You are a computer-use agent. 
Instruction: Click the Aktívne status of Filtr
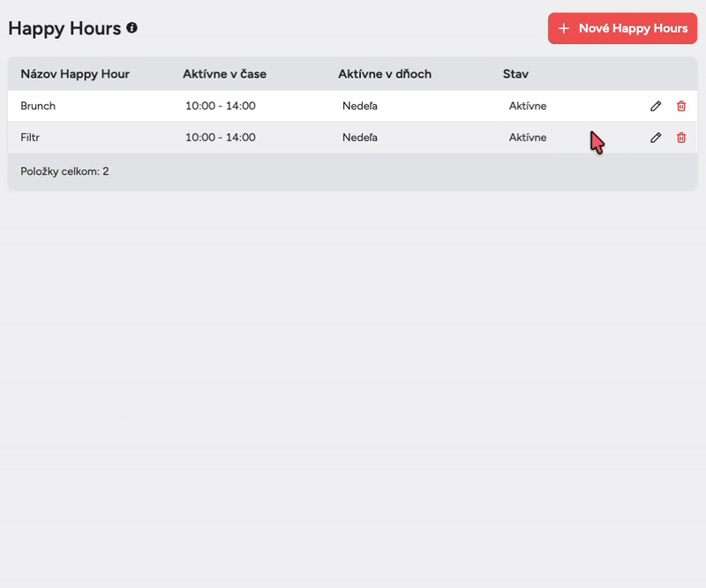click(x=528, y=138)
